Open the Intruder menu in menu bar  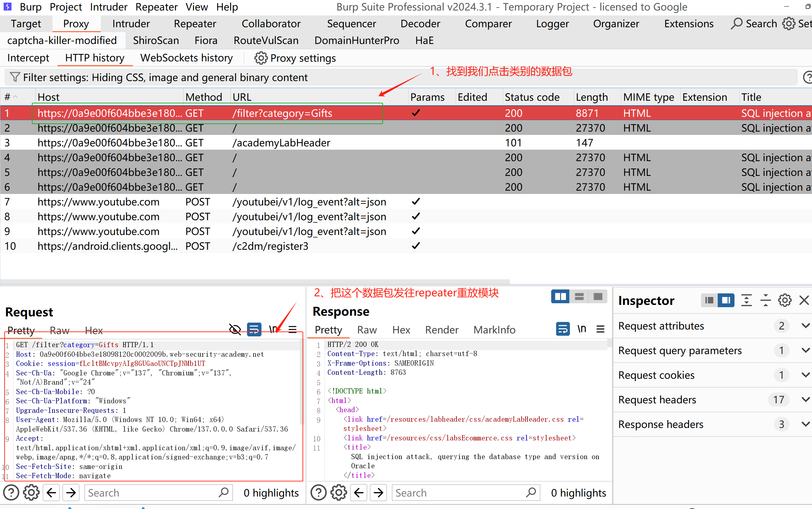[x=108, y=7]
